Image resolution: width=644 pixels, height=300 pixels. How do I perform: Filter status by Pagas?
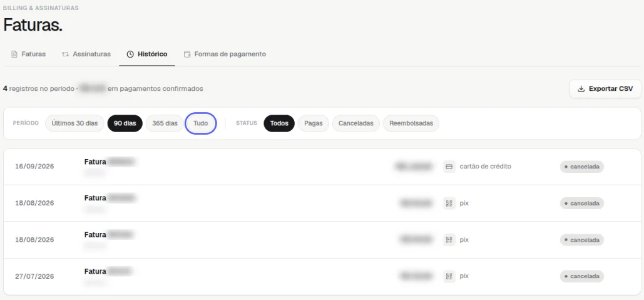tap(314, 123)
